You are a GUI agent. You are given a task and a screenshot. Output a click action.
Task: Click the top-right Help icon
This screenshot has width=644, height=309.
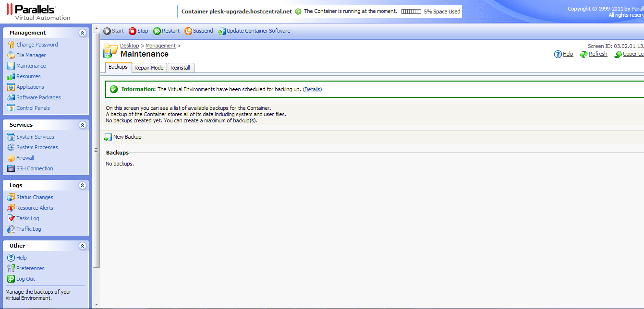(x=558, y=54)
